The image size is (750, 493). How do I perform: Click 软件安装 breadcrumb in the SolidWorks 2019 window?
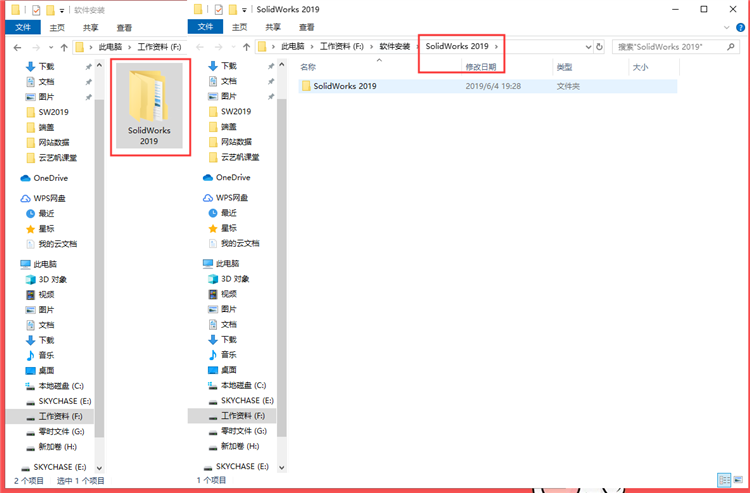[x=395, y=46]
